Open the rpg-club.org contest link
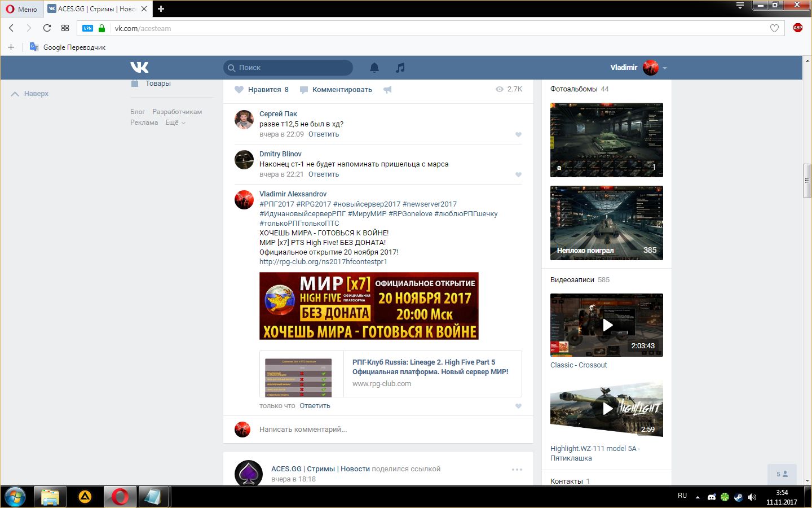Screen dimensions: 812x508 click(323, 262)
